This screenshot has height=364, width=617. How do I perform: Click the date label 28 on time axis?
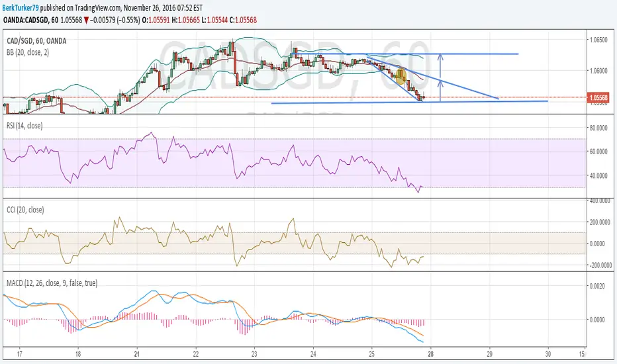[430, 354]
